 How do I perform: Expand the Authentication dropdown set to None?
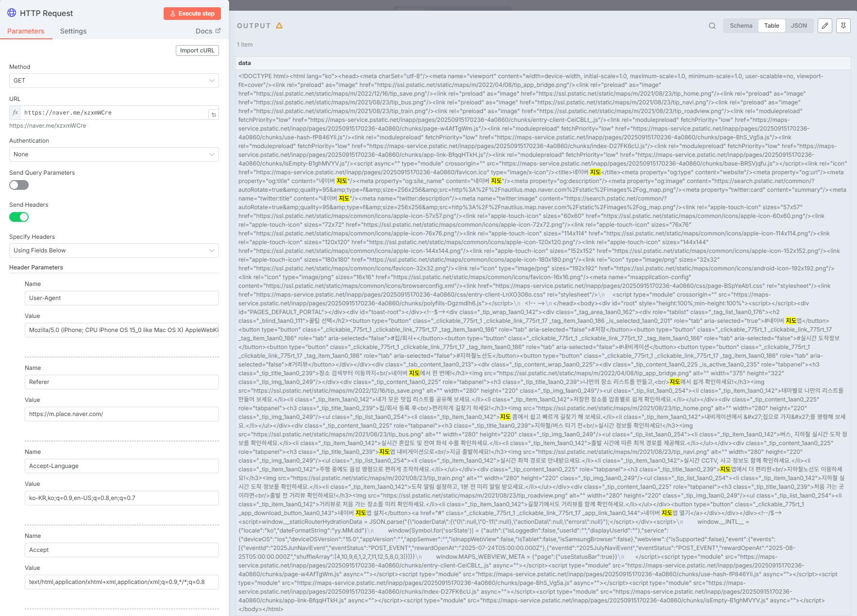point(114,154)
